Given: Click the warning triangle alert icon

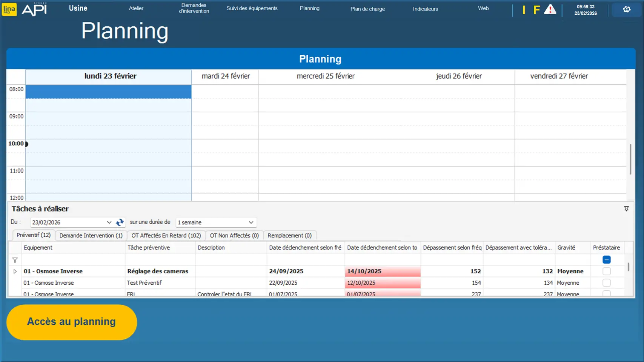Looking at the screenshot, I should (550, 9).
